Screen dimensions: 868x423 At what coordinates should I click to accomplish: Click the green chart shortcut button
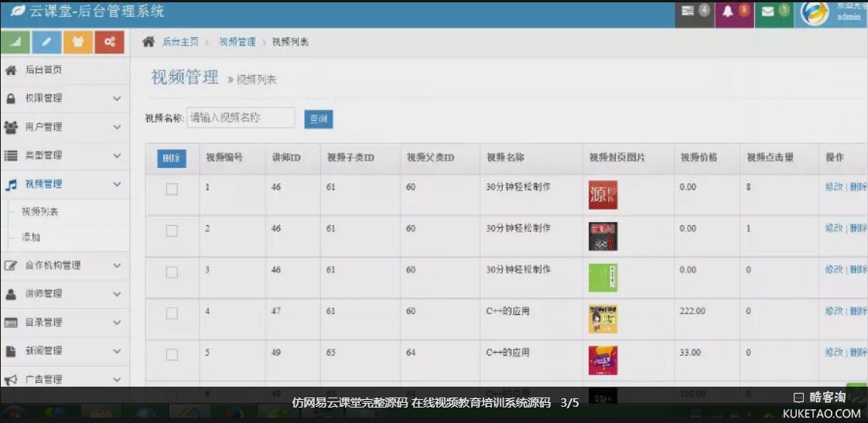(x=15, y=42)
